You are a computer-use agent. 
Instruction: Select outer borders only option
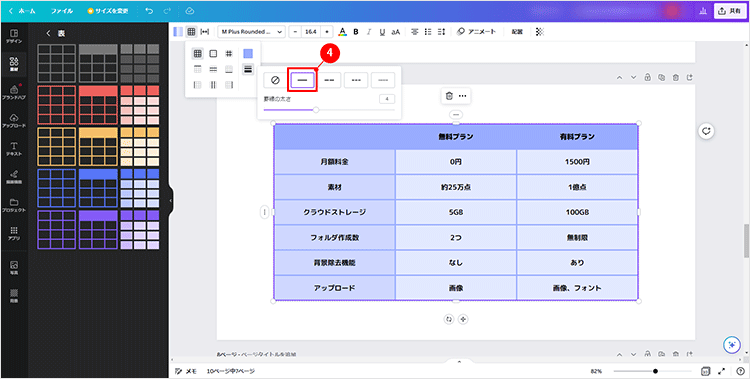point(213,54)
